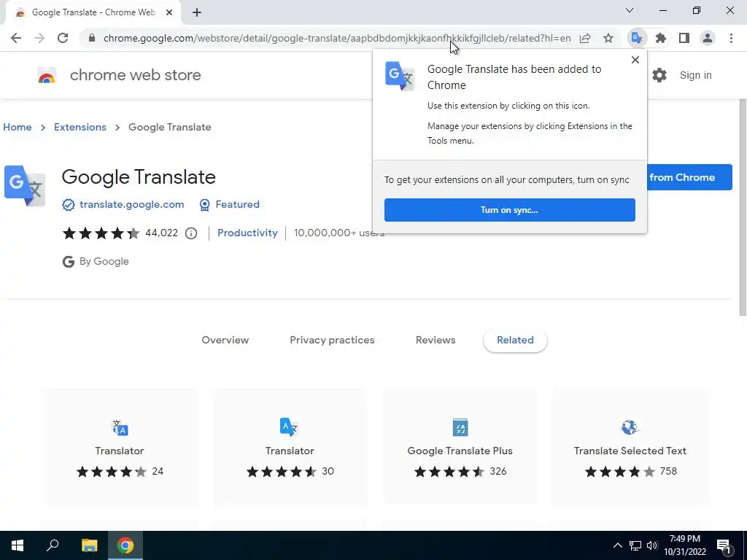The image size is (747, 560).
Task: Open Translator card with 30 ratings
Action: pyautogui.click(x=290, y=447)
